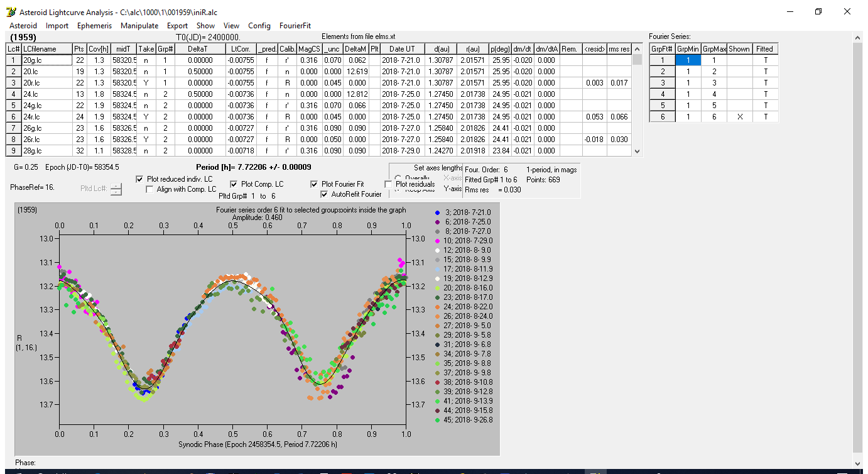This screenshot has height=474, width=868.
Task: Click the main window's scroll-up arrow
Action: tap(858, 37)
